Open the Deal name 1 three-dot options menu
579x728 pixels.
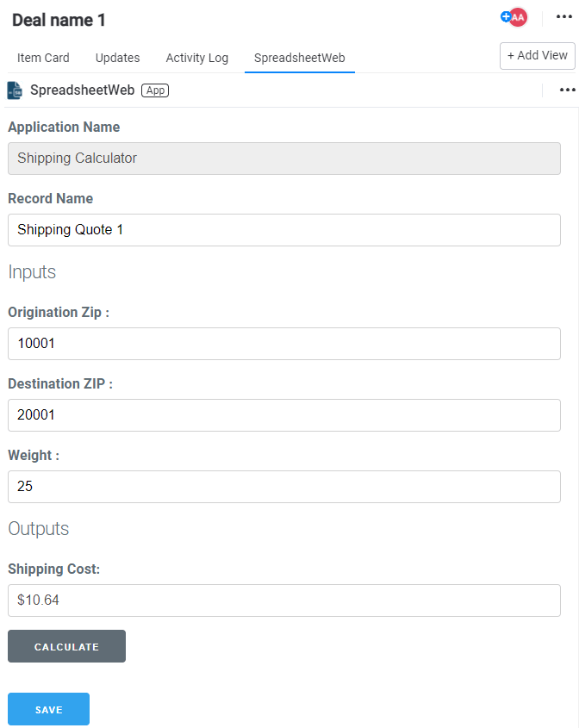click(563, 16)
